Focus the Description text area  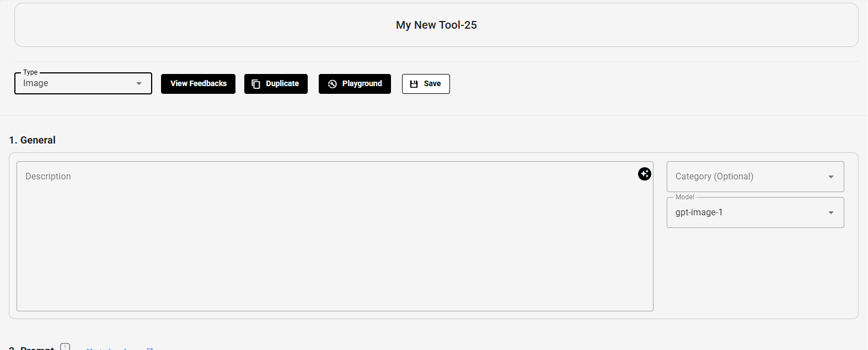coord(335,243)
